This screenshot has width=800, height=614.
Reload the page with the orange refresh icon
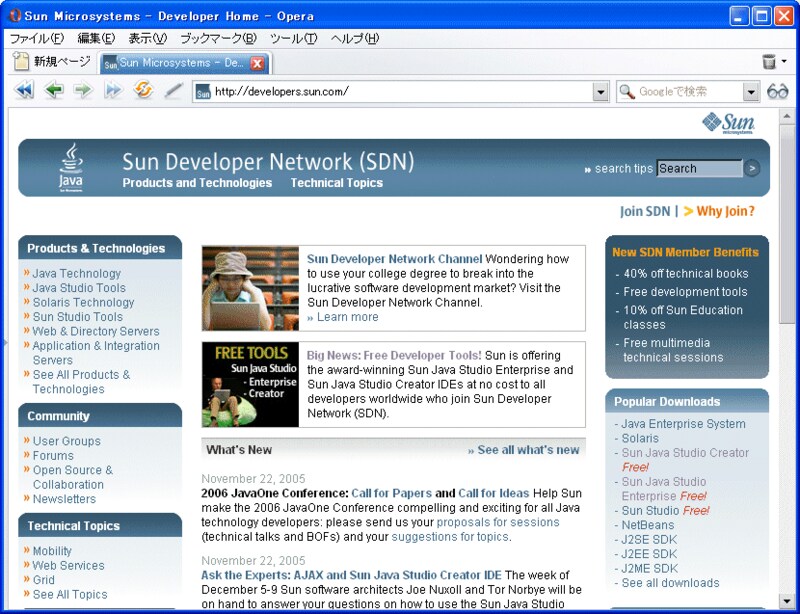143,91
